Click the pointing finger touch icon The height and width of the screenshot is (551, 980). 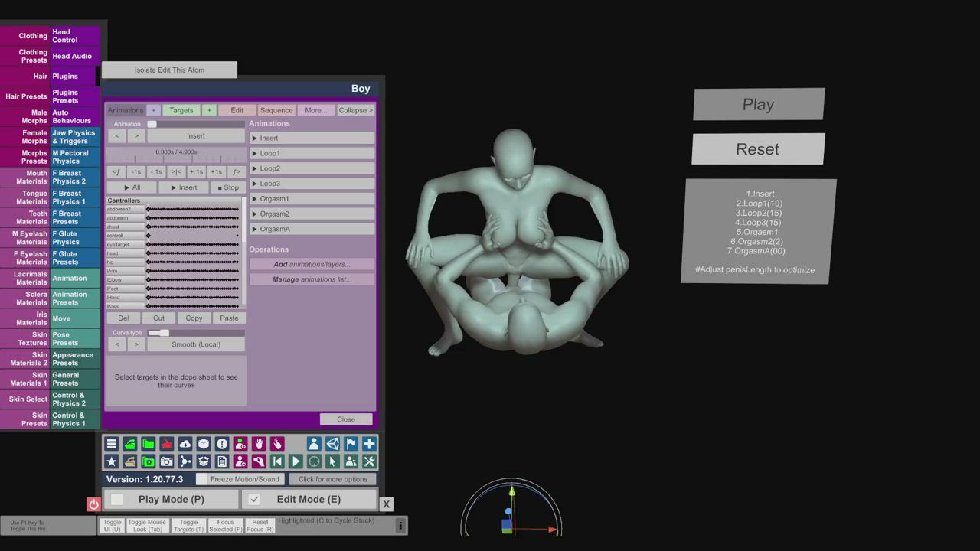point(276,444)
